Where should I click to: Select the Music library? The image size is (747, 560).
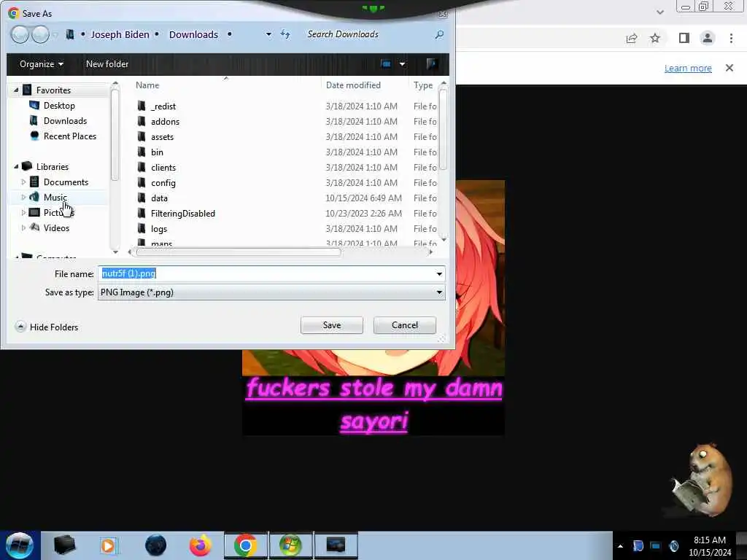click(x=55, y=197)
